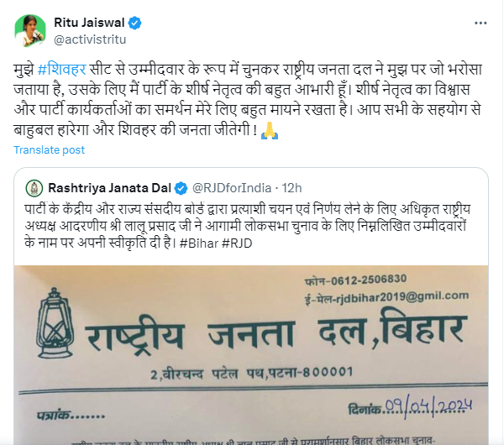Click the Ritu Jaiswal display name

89,23
